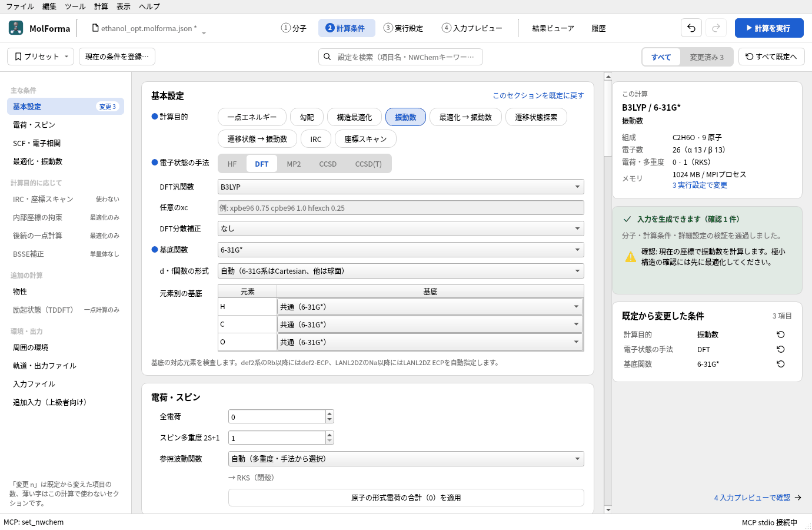Choose MP2 electronic structure method
The height and width of the screenshot is (530, 812).
[294, 164]
